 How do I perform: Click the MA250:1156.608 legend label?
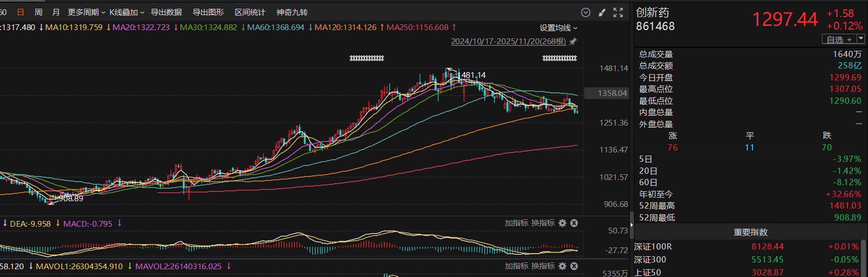coord(417,27)
